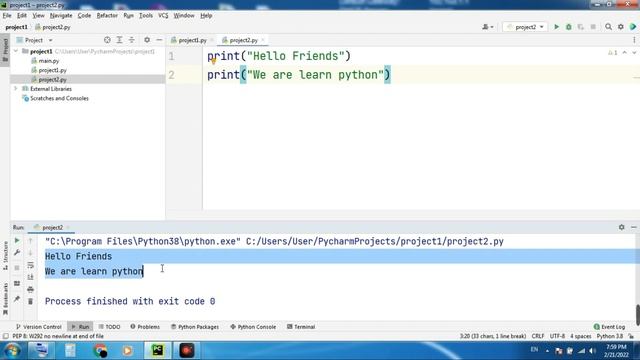Rerun project2 in Run tool window
Image resolution: width=640 pixels, height=360 pixels.
coord(17,240)
